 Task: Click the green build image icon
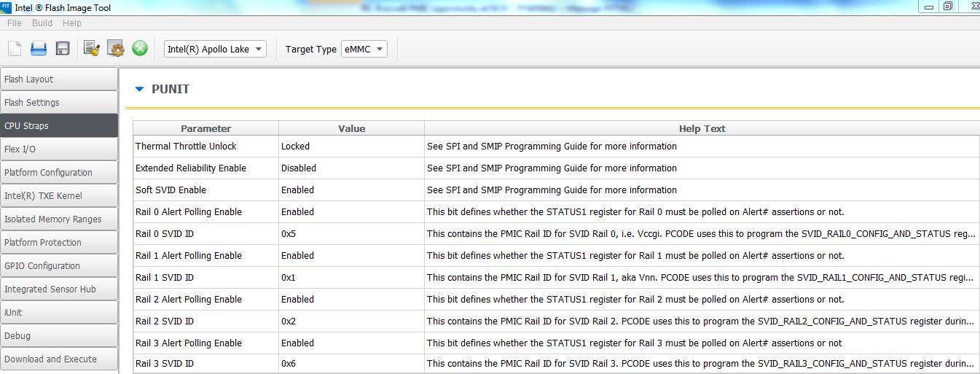(x=140, y=49)
